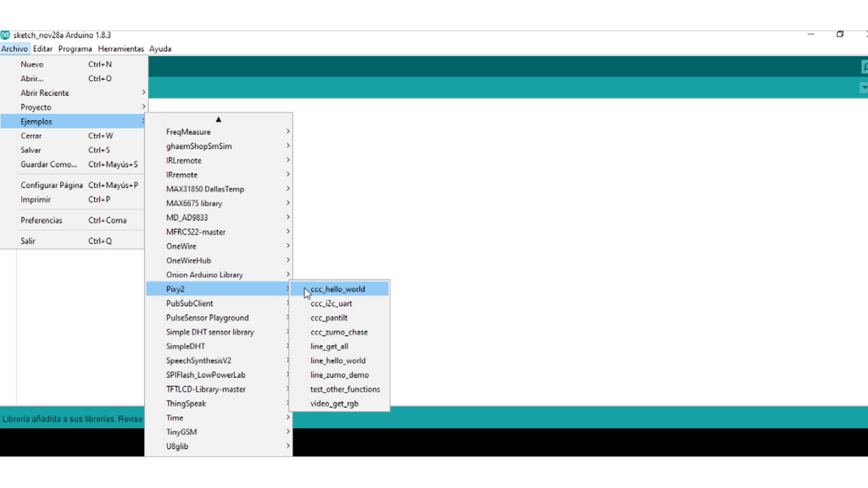Open the tab options dropdown arrow
This screenshot has width=868, height=488.
pos(864,88)
